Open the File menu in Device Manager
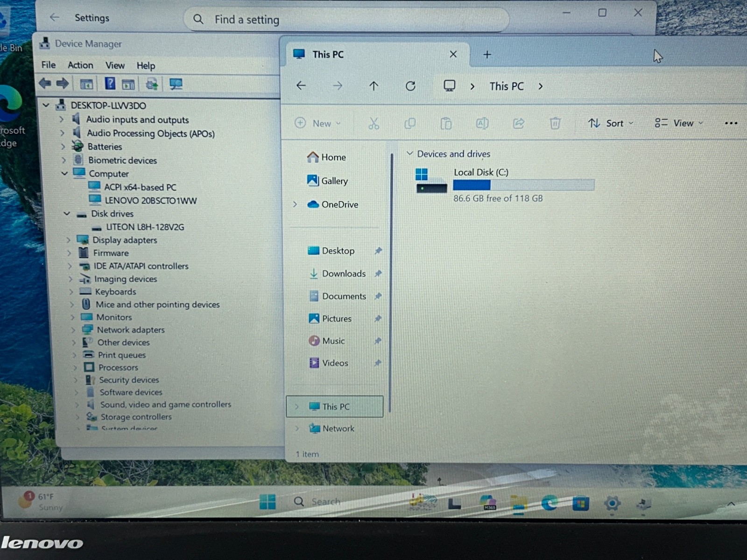 [x=49, y=65]
